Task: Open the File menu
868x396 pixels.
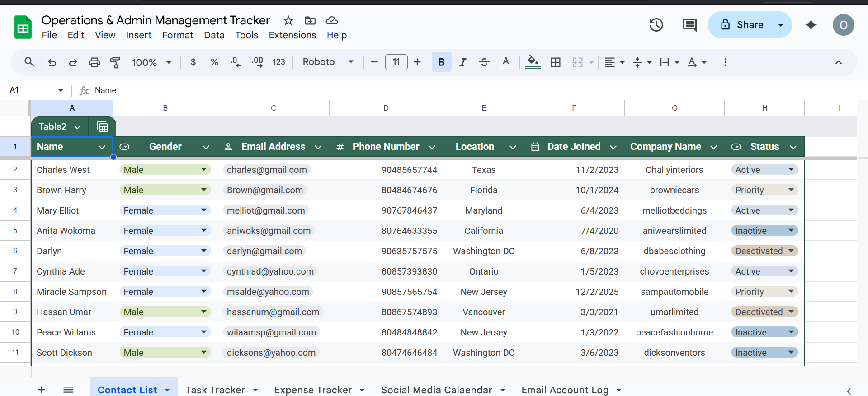Action: coord(49,35)
